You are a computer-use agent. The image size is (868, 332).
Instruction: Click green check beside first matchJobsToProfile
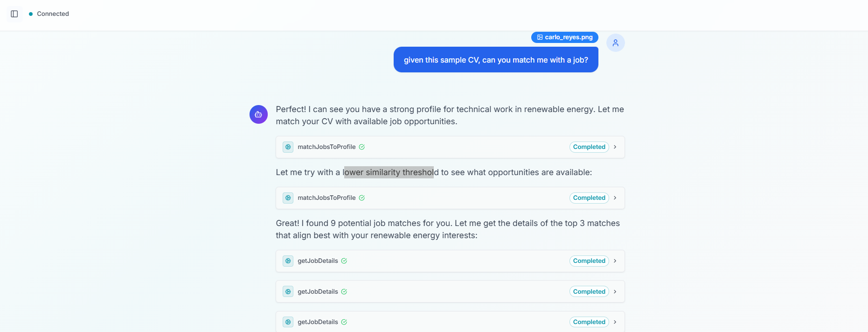point(362,147)
